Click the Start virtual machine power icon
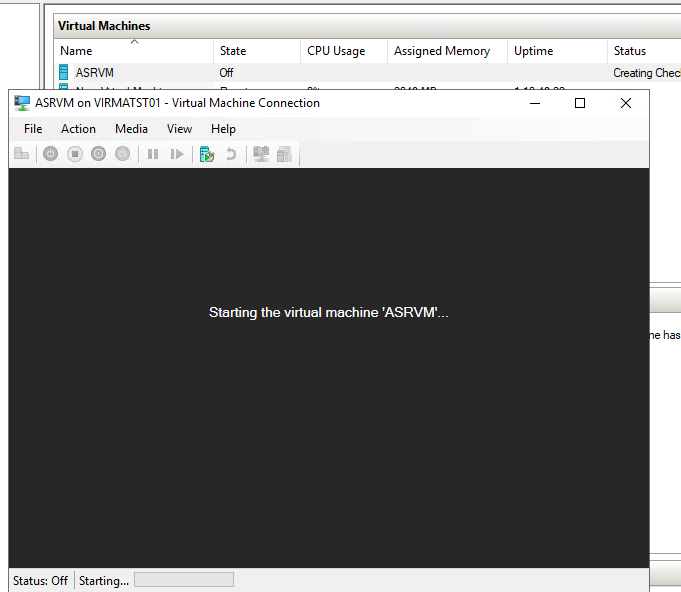 [50, 154]
